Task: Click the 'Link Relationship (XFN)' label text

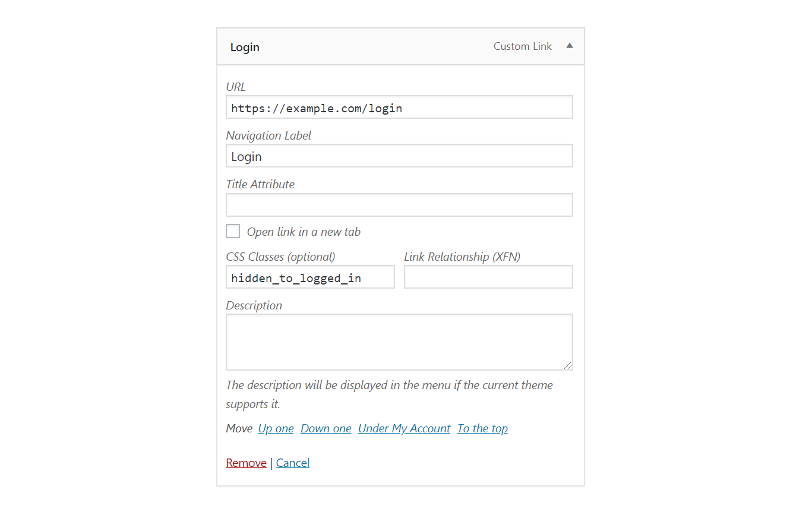Action: click(462, 257)
